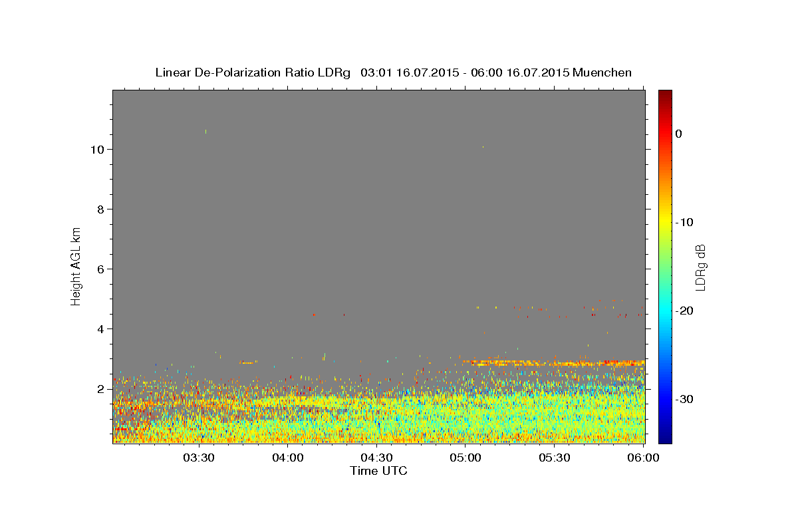The height and width of the screenshot is (532, 798).
Task: Click the isolated white pixel above 10 km
Action: (205, 132)
